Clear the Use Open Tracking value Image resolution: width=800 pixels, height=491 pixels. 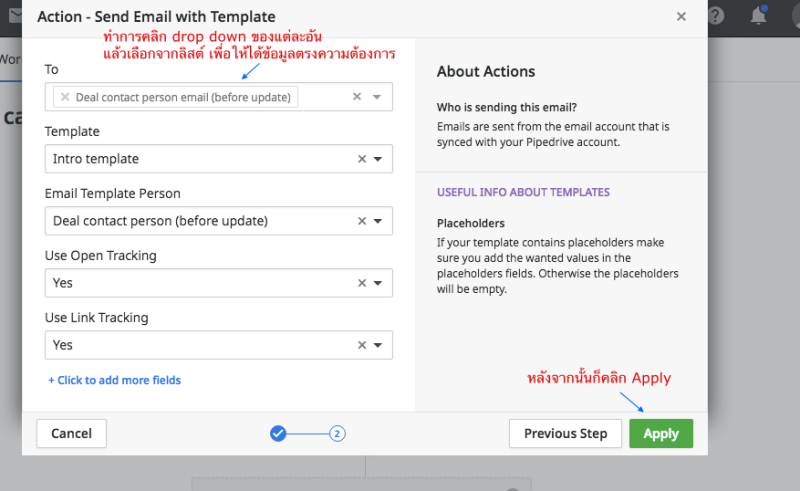362,283
